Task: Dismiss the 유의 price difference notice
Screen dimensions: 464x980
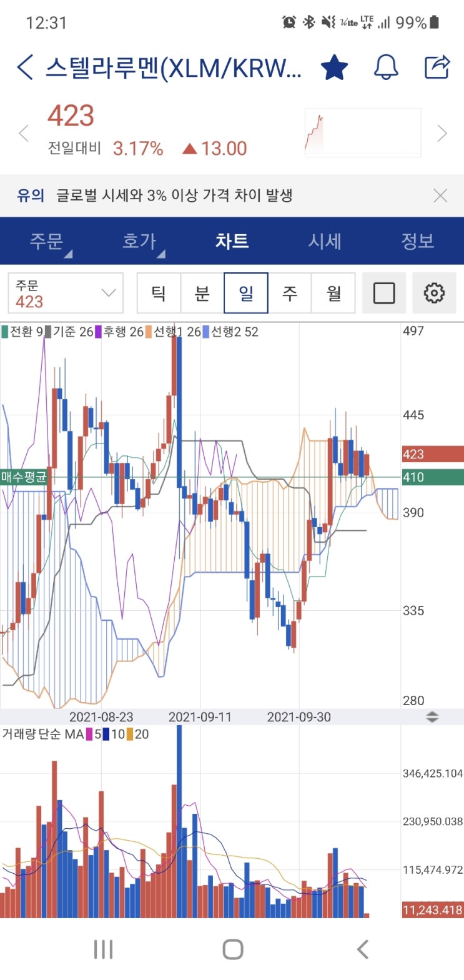Action: point(440,196)
